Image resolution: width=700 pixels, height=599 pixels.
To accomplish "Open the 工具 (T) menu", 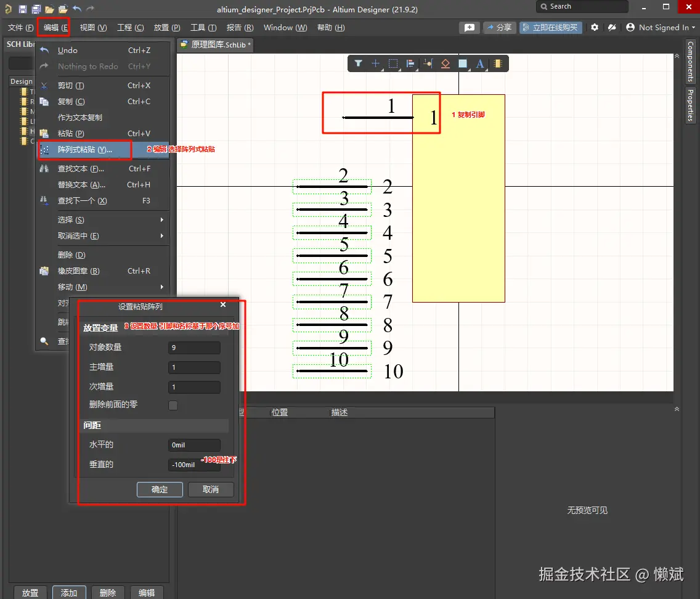I will tap(203, 28).
